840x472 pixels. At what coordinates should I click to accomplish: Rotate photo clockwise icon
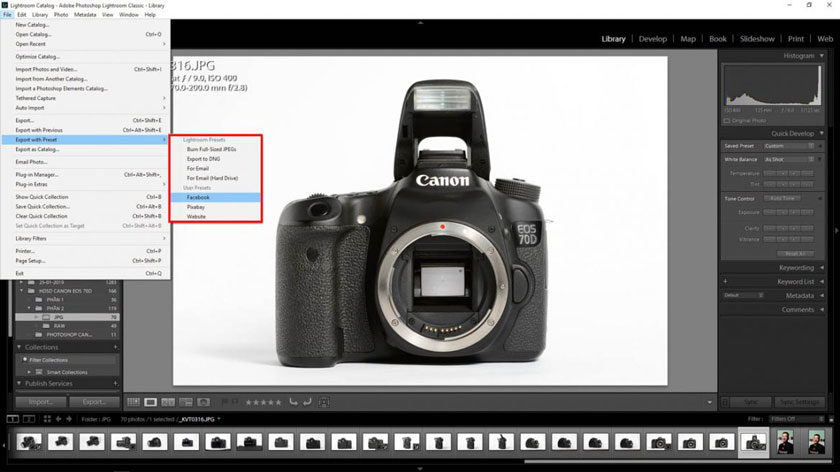pos(307,402)
